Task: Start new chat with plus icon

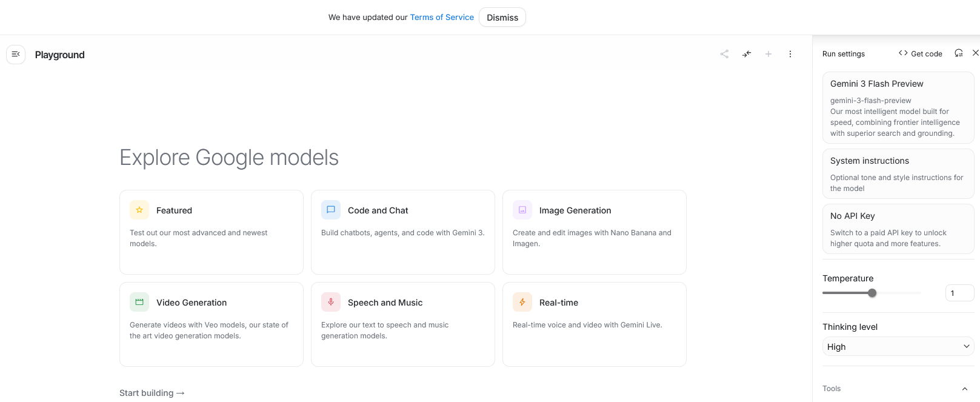Action: (x=768, y=54)
